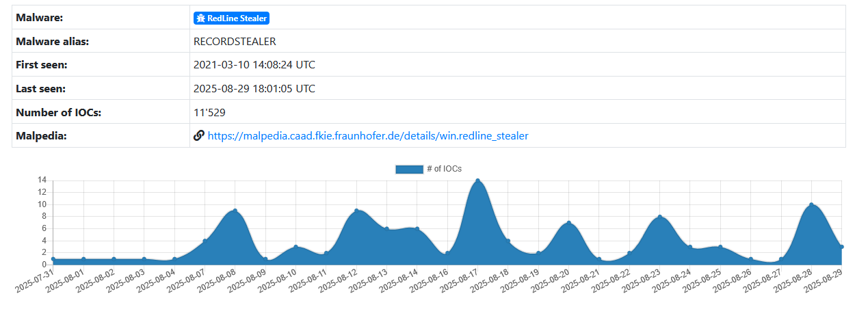Screen dimensions: 868x322
Task: Click the chart data point for 2025-08-20
Action: [x=568, y=223]
